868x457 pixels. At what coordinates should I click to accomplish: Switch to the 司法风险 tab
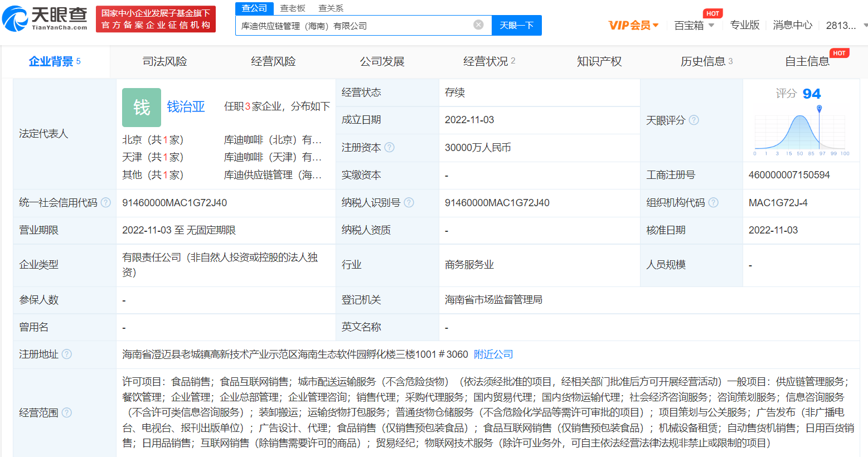click(x=164, y=61)
